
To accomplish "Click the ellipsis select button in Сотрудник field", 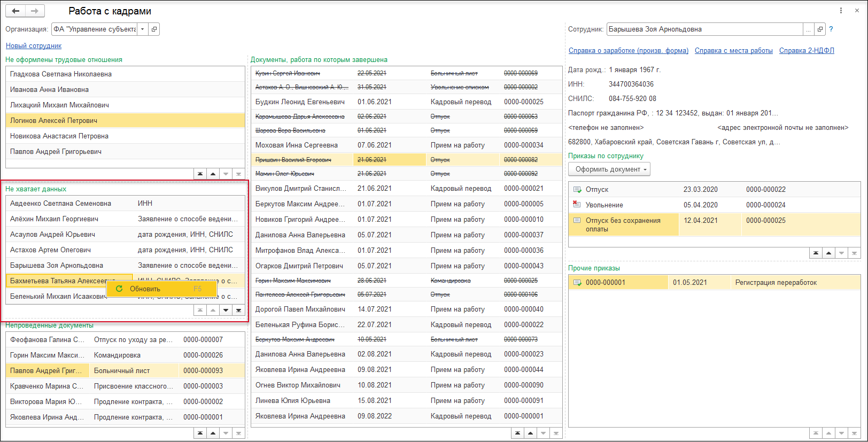I will (808, 29).
